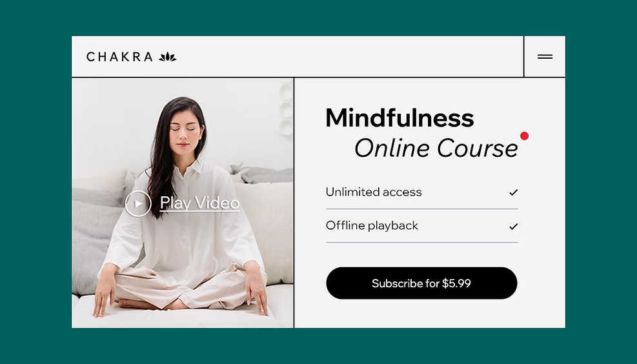Select the Offline playback feature row
Screen dimensions: 637x364
421,226
